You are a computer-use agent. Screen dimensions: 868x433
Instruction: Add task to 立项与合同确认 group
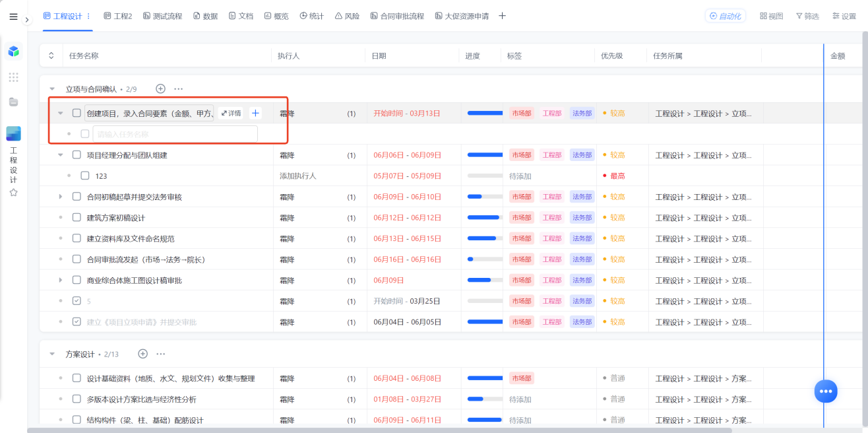coord(160,88)
